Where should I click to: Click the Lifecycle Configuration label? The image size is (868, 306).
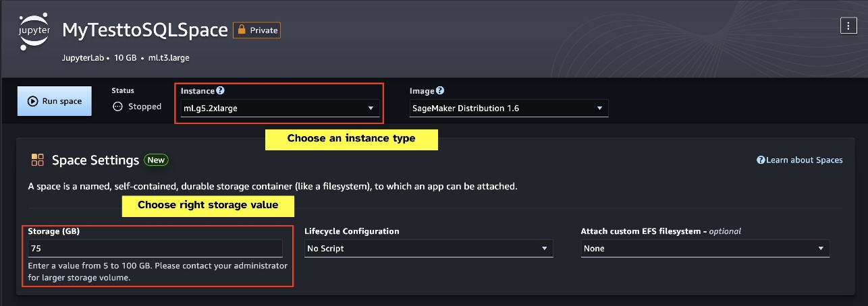click(352, 231)
